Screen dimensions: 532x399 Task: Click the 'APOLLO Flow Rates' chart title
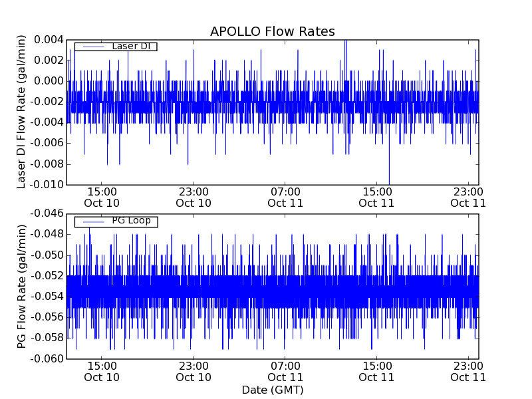(x=272, y=32)
